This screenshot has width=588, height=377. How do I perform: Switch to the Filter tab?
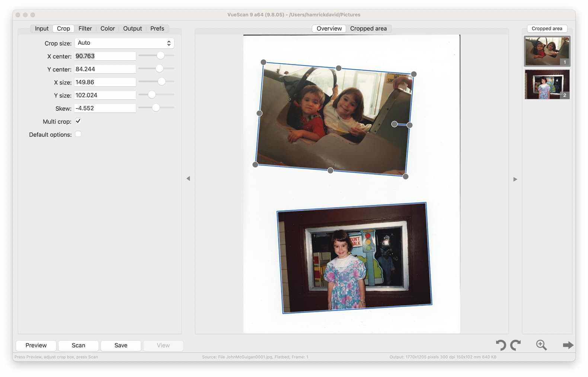click(85, 29)
